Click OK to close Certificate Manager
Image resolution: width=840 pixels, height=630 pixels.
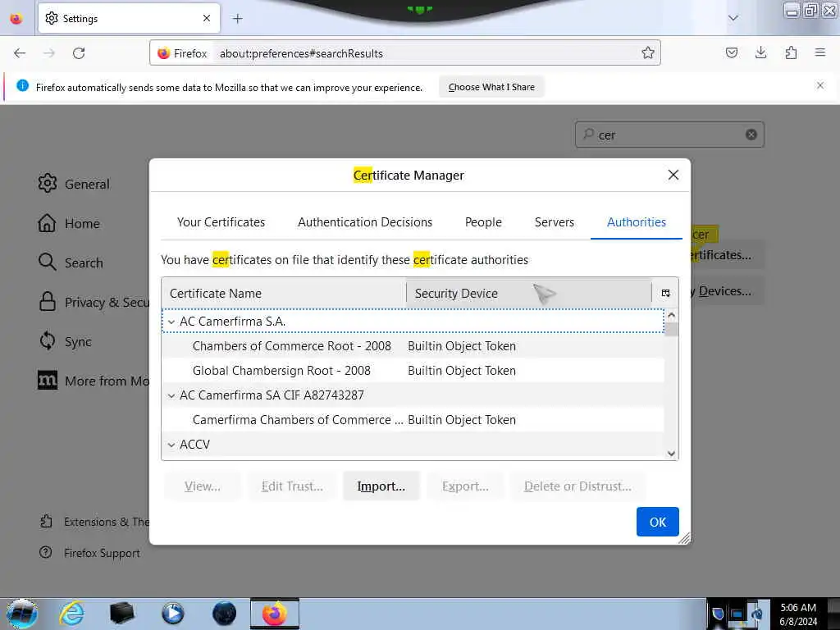657,521
